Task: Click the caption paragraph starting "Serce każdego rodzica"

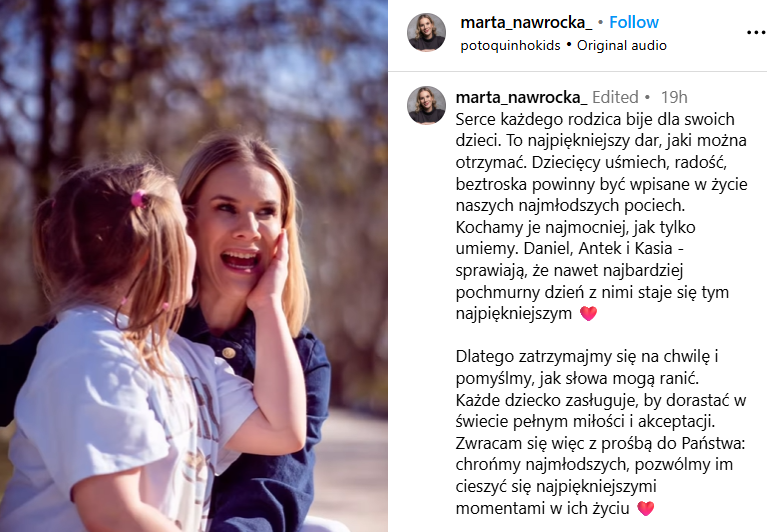Action: 602,216
